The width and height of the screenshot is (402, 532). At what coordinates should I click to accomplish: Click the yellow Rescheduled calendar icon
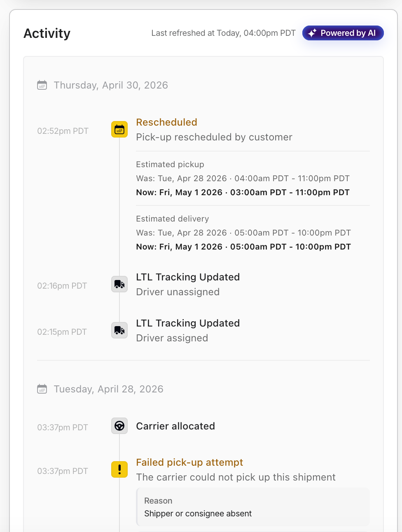119,129
